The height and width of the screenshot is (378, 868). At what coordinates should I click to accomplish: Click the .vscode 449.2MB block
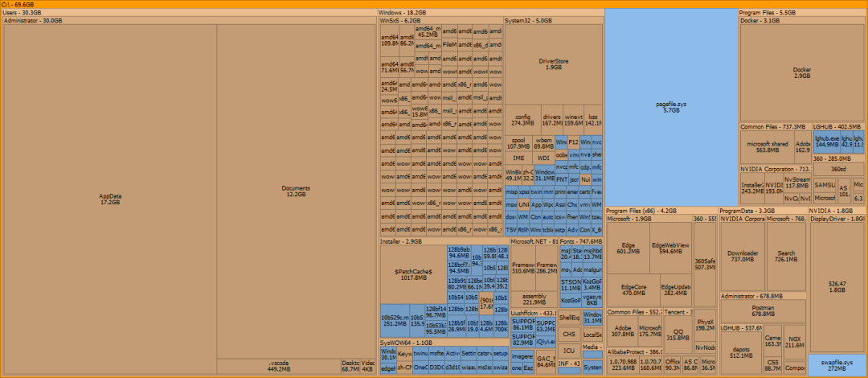pyautogui.click(x=279, y=367)
